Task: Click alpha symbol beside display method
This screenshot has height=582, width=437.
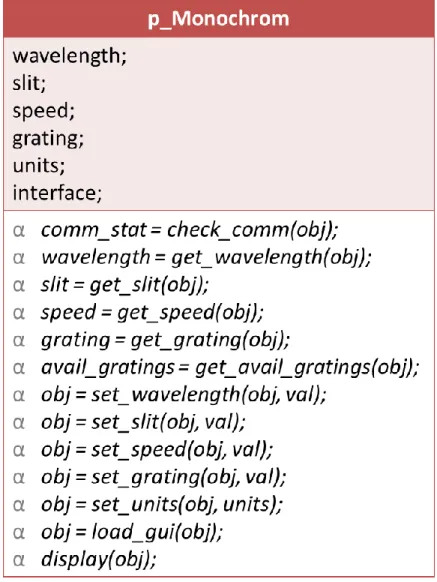Action: (x=19, y=560)
